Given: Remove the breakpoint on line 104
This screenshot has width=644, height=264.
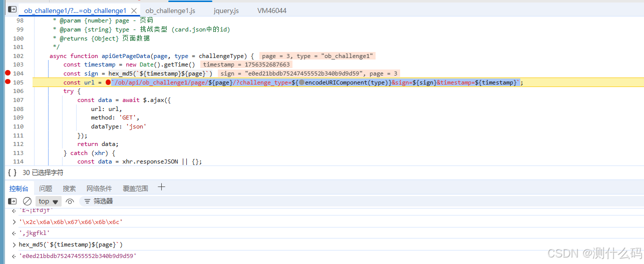Looking at the screenshot, I should pyautogui.click(x=8, y=73).
